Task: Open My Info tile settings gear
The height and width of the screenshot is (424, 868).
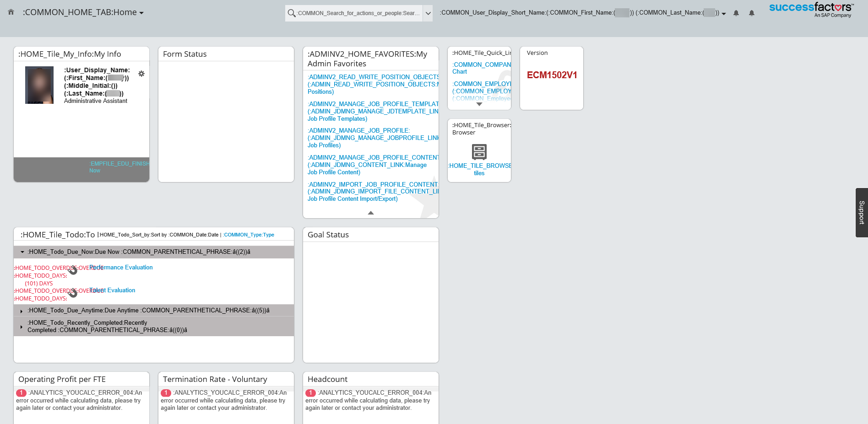Action: click(x=141, y=74)
